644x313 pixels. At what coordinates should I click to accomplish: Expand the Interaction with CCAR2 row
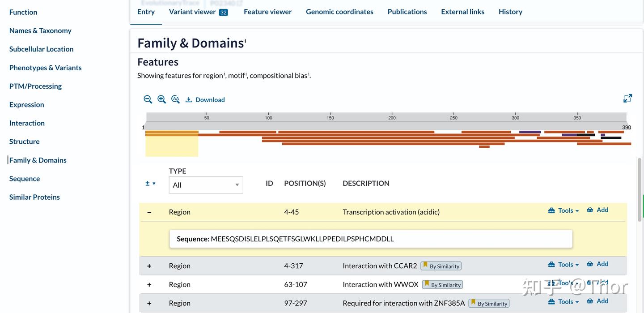[149, 266]
